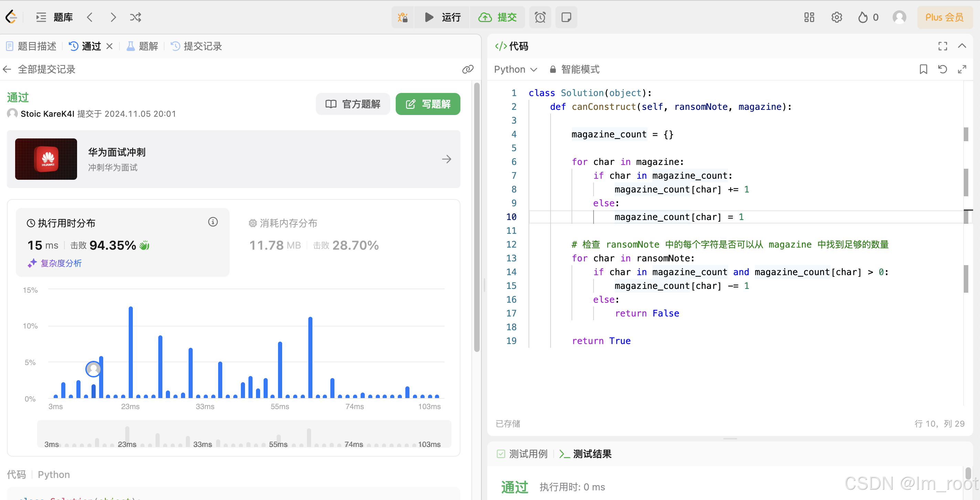This screenshot has height=500, width=980.
Task: Switch to 提交记录 tab
Action: pyautogui.click(x=196, y=46)
